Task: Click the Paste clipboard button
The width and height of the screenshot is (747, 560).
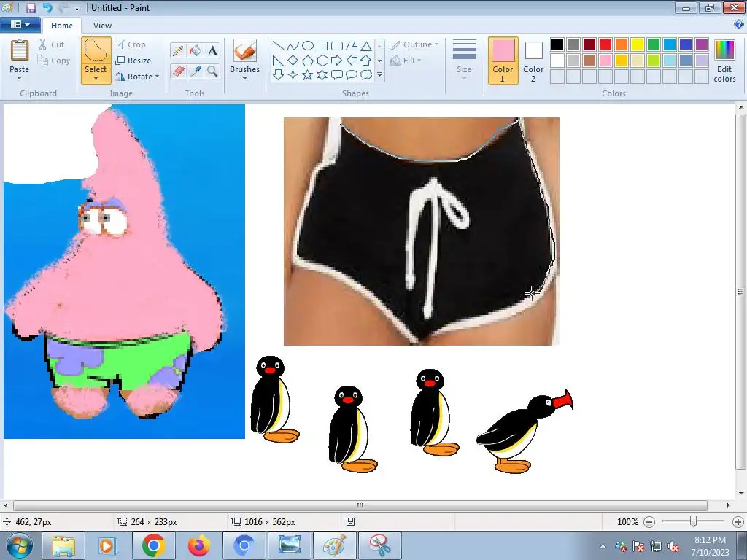Action: 20,50
